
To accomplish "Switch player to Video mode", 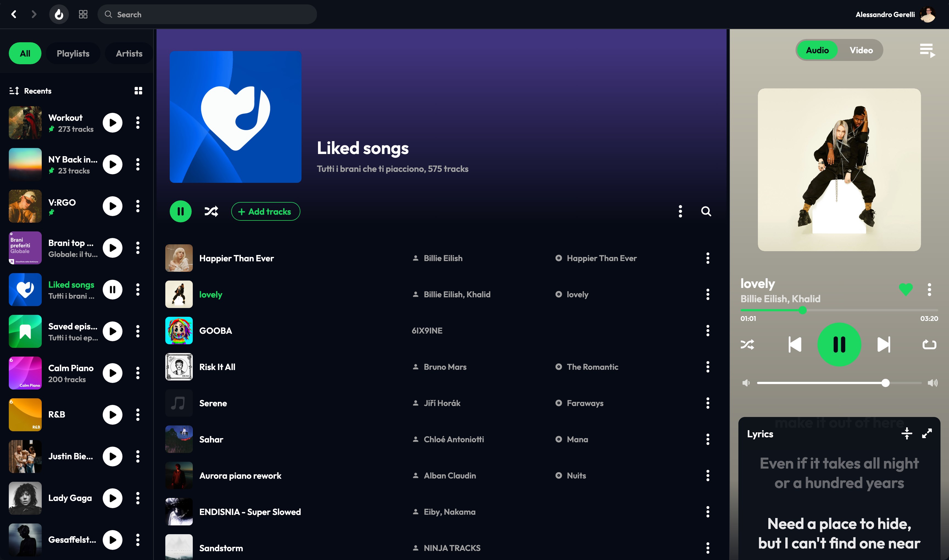I will (x=861, y=50).
